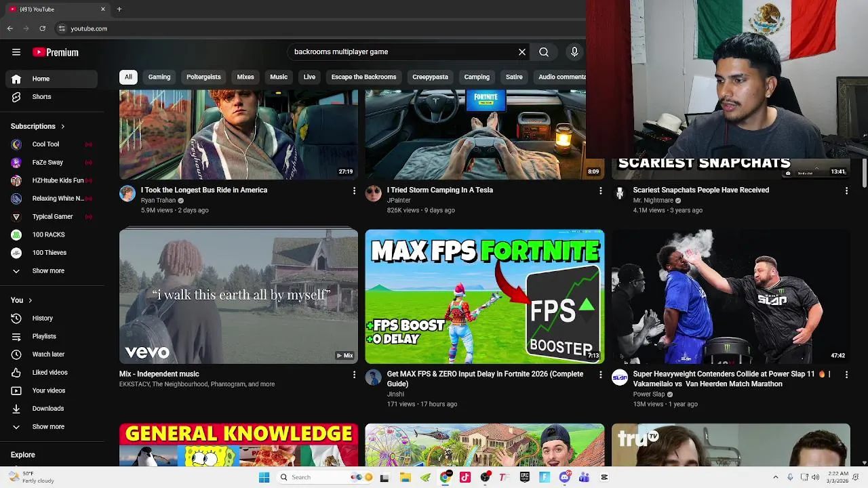868x488 pixels.
Task: Open Home in the sidebar
Action: [52, 79]
